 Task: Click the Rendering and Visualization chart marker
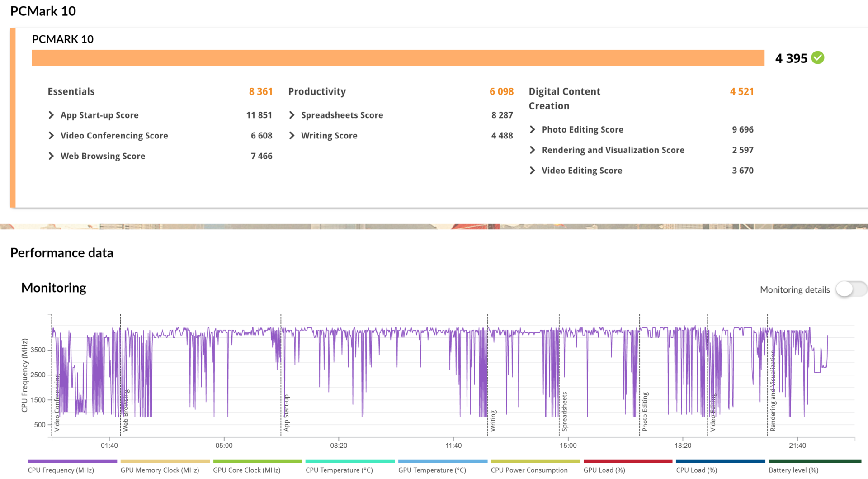tap(773, 391)
